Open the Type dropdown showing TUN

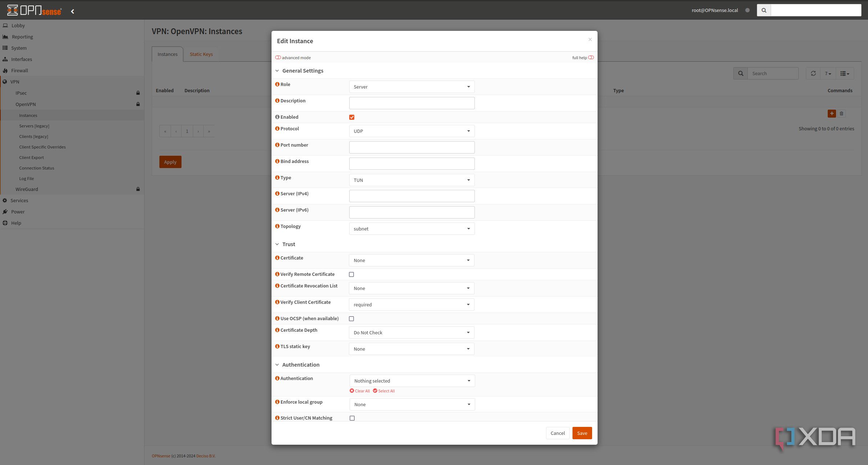412,180
